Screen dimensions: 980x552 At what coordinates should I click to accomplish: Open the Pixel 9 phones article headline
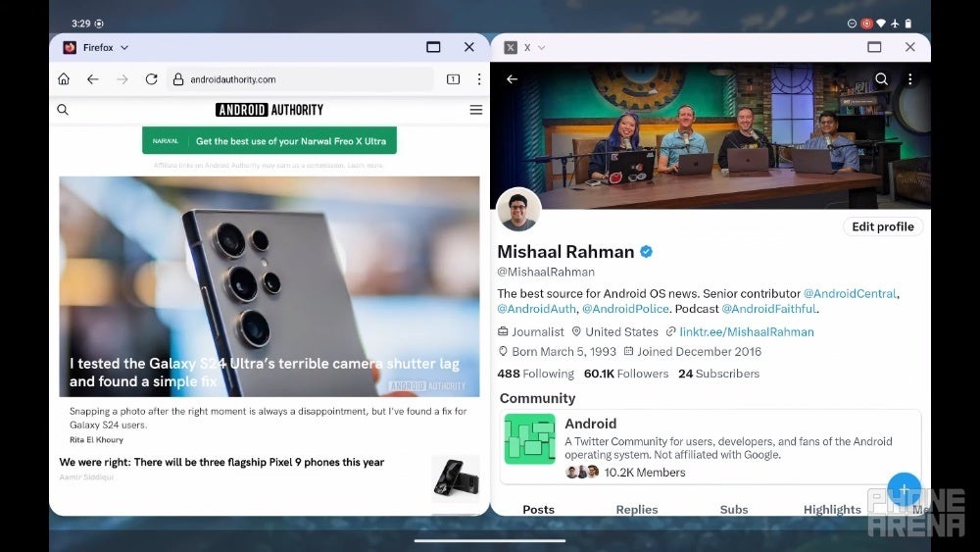tap(221, 462)
